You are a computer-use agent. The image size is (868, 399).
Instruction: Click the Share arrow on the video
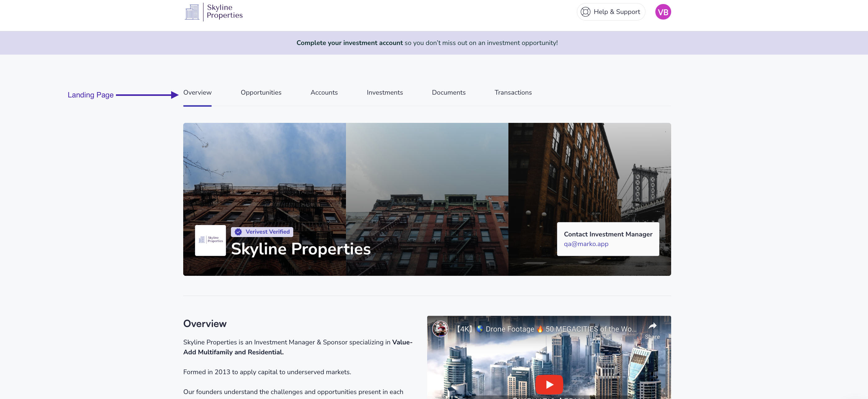[x=652, y=330]
